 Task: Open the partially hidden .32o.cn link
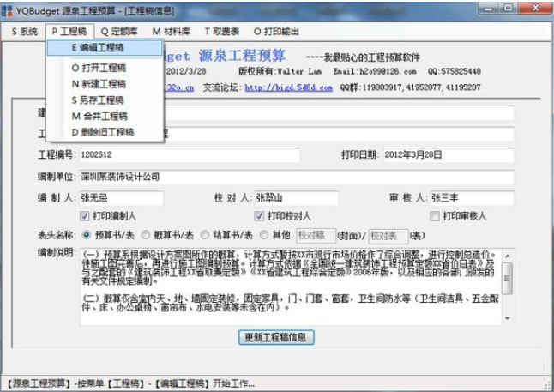coord(179,87)
